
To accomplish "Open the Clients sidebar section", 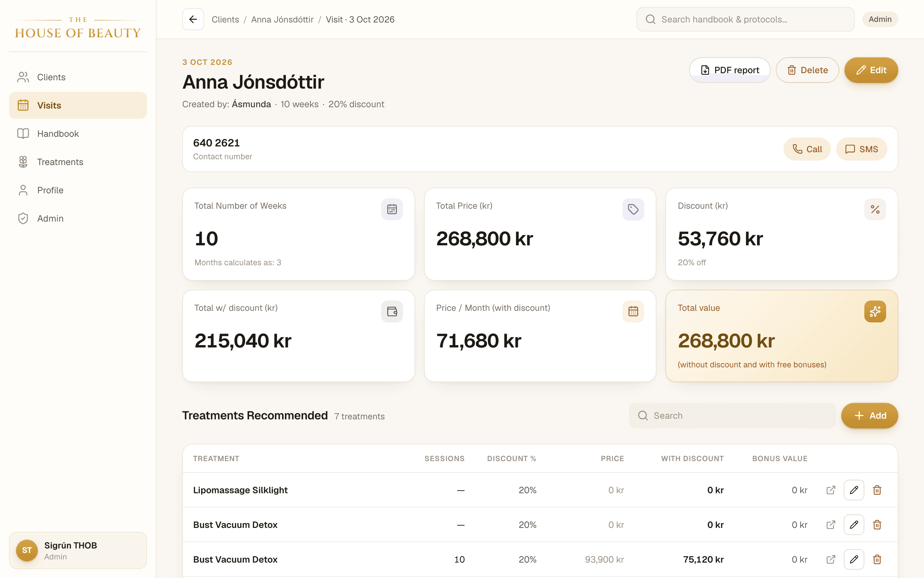I will tap(78, 77).
